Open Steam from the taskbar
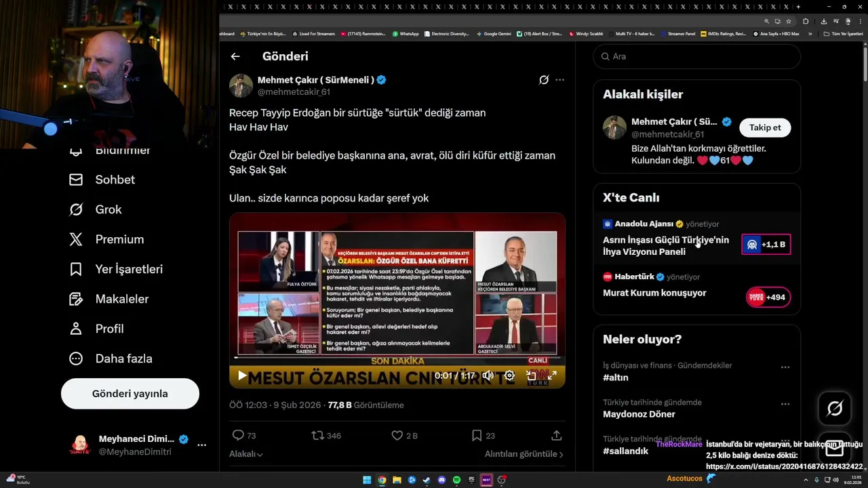This screenshot has height=488, width=868. pyautogui.click(x=427, y=480)
